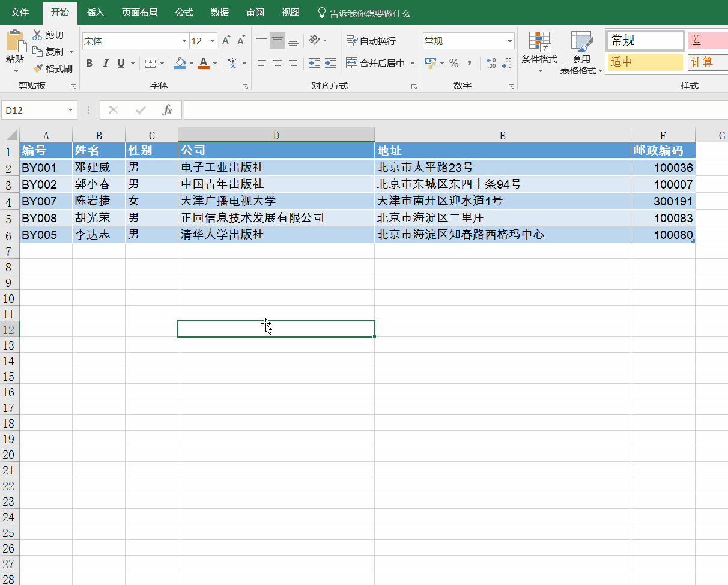Open Merge and Center dropdown arrow
The width and height of the screenshot is (728, 585).
[412, 63]
